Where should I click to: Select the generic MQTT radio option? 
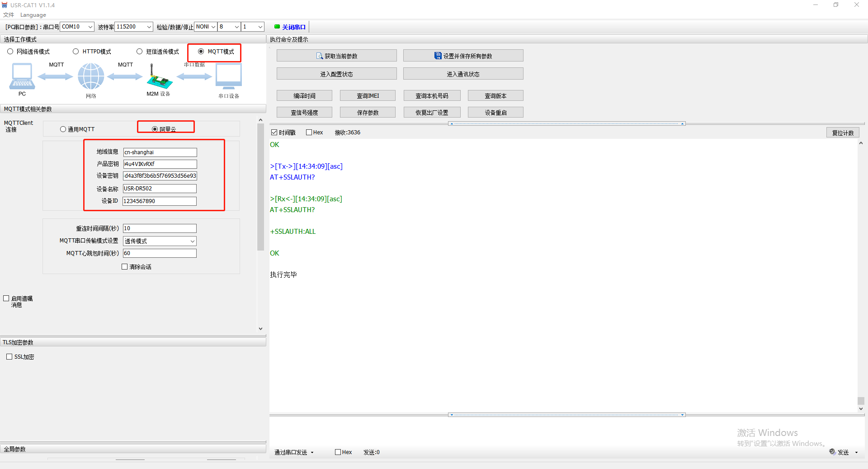(63, 129)
